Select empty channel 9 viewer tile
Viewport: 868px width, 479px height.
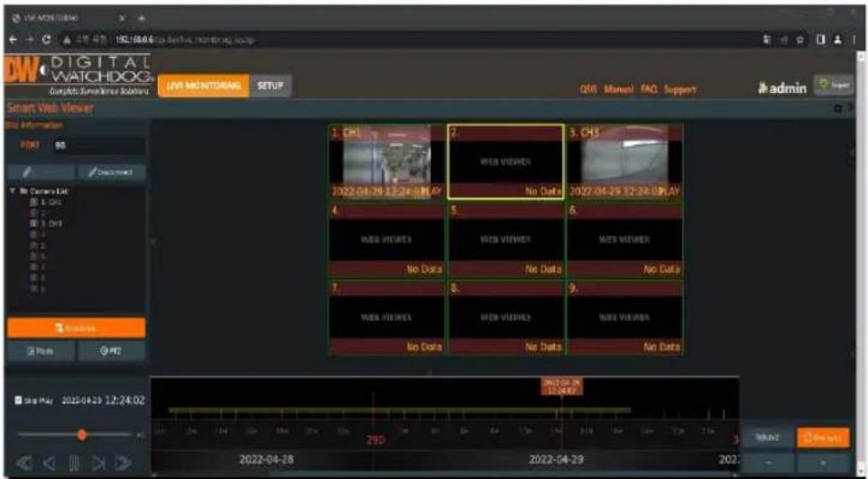(x=624, y=318)
